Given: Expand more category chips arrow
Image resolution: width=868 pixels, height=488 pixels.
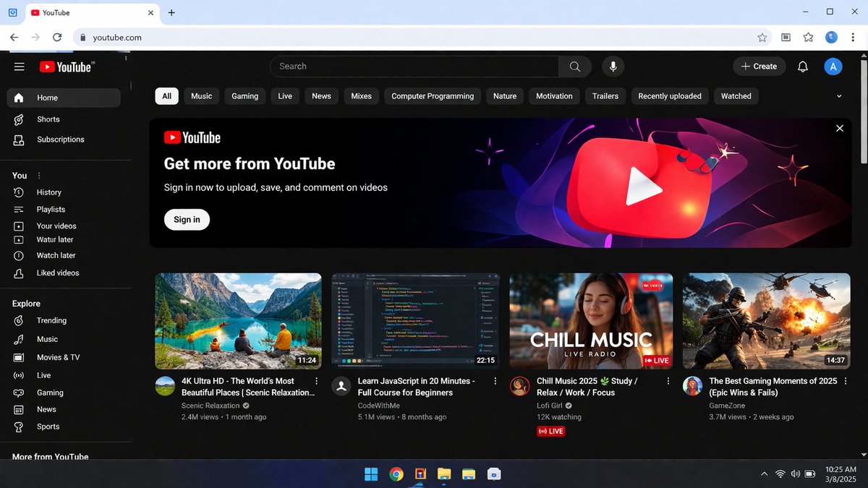Looking at the screenshot, I should [x=839, y=96].
